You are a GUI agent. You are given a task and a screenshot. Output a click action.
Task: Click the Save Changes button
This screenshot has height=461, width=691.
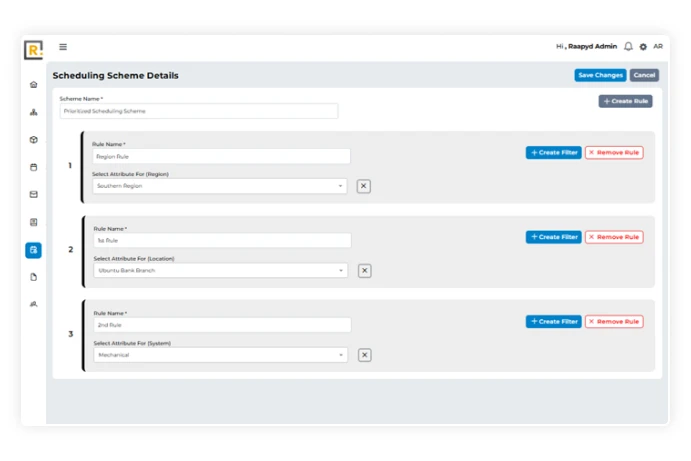[600, 75]
